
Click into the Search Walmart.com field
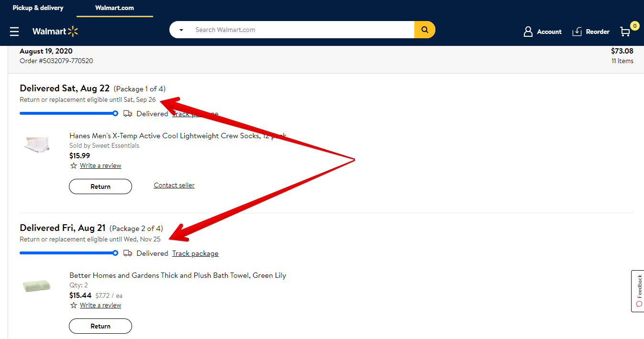coord(302,30)
